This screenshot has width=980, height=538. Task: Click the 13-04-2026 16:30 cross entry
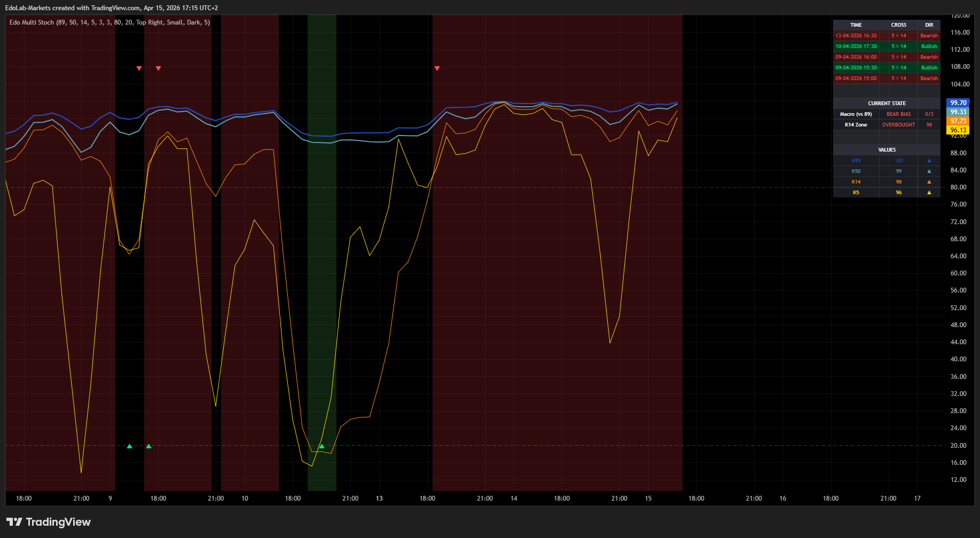coord(856,36)
